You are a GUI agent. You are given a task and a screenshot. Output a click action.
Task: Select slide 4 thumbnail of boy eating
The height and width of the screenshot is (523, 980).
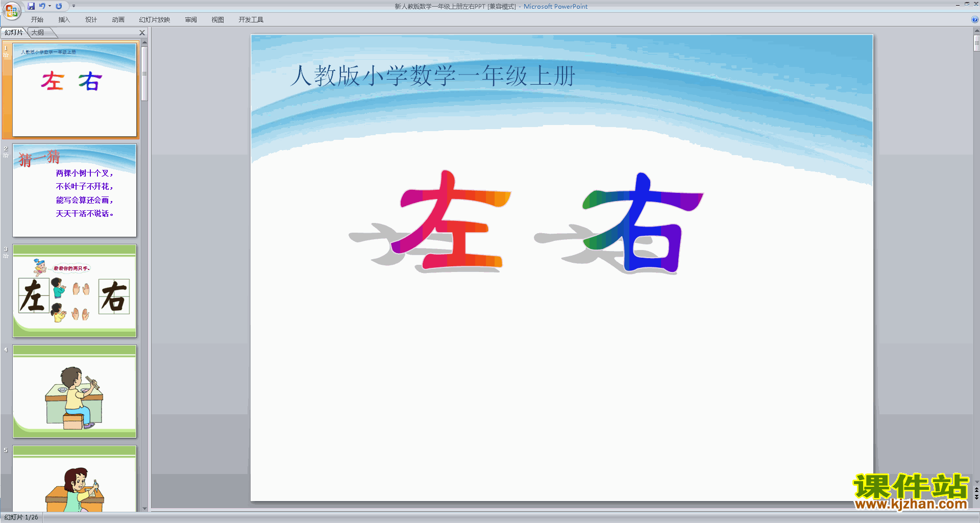(x=75, y=391)
